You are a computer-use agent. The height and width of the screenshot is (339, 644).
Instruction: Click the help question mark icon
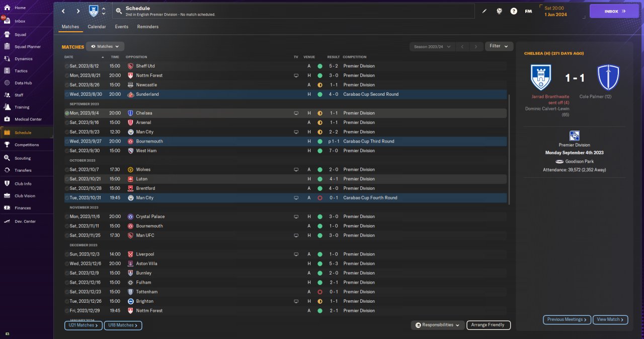514,11
